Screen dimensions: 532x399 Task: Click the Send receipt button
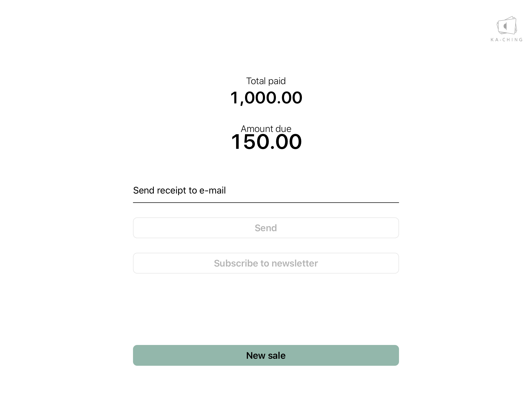pyautogui.click(x=266, y=228)
